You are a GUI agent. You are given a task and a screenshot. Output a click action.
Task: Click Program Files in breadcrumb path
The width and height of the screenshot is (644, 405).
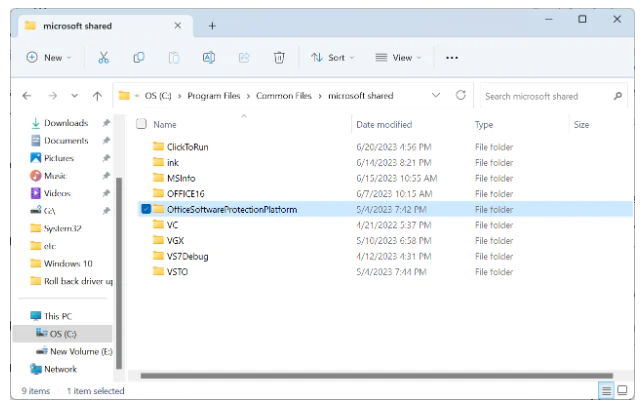pos(214,96)
